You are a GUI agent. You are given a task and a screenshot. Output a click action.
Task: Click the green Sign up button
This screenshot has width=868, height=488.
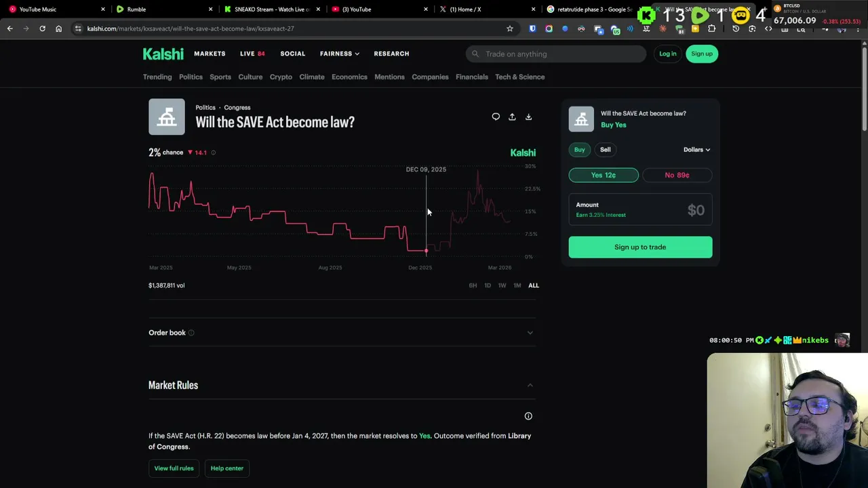(702, 54)
